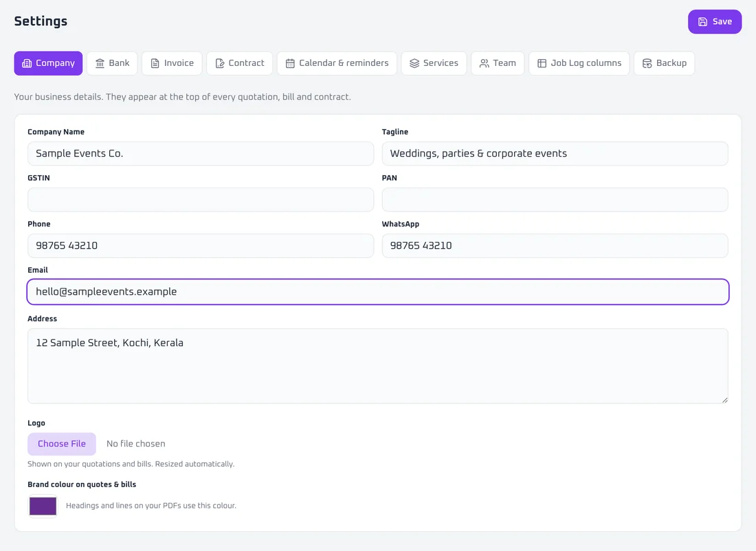
Task: Click the empty GSTIN field
Action: click(x=201, y=199)
